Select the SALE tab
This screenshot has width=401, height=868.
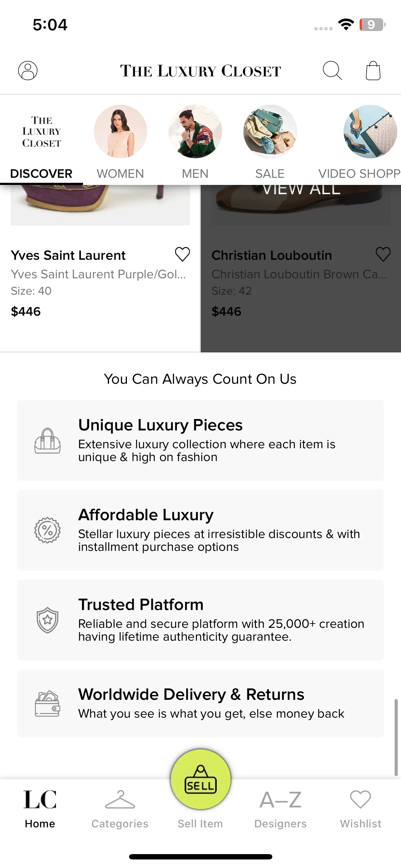[x=270, y=142]
